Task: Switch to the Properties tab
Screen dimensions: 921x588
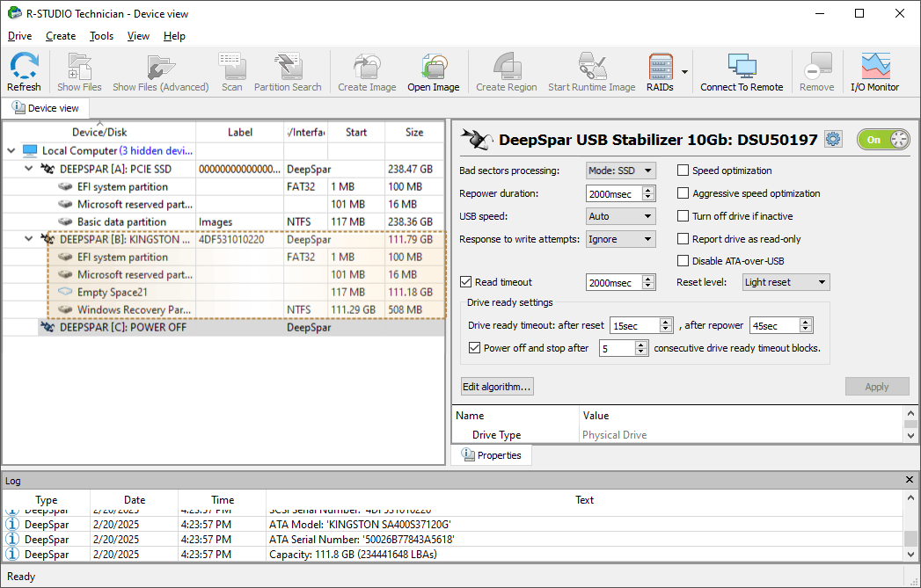Action: click(x=492, y=455)
